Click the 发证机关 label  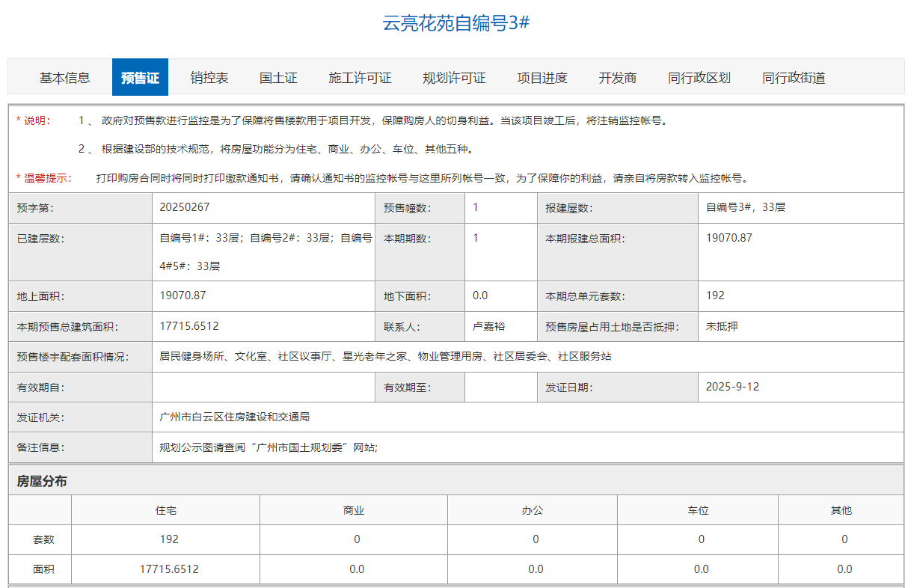pos(40,417)
